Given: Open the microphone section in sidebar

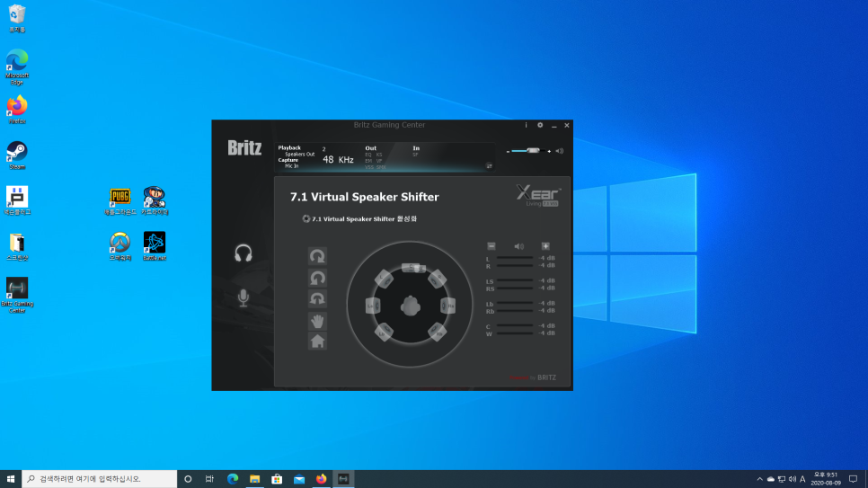Looking at the screenshot, I should pos(243,297).
